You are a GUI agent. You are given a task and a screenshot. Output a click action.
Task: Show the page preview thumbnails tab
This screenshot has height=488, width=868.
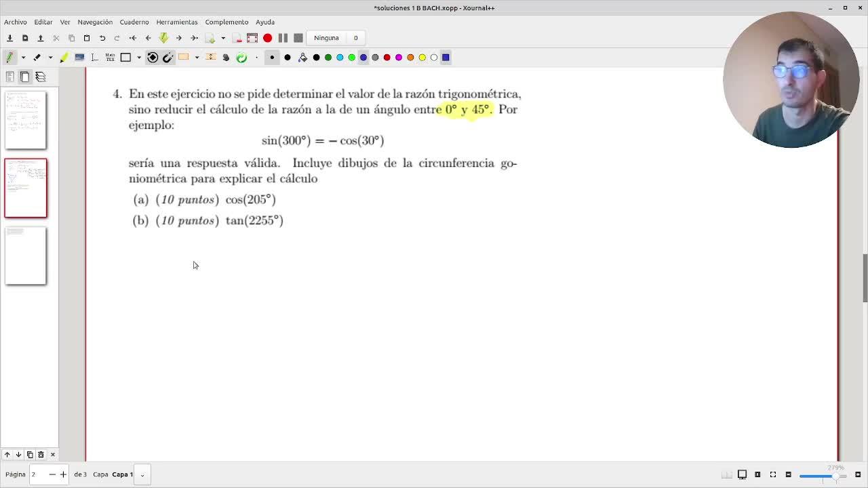(25, 77)
